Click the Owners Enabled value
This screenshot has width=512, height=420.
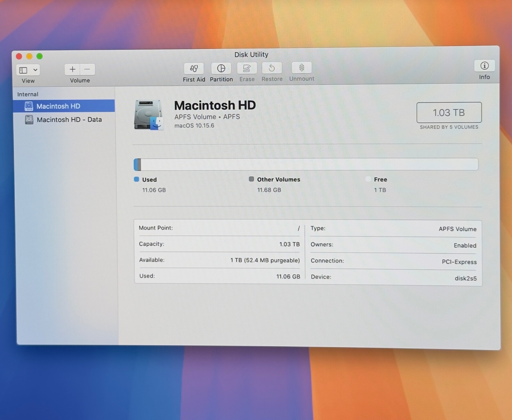(x=465, y=246)
